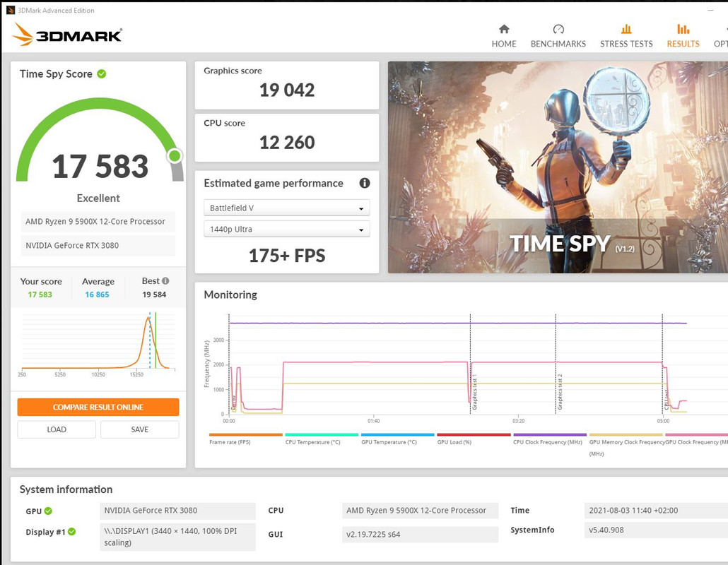728x565 pixels.
Task: Click the 3DMark app icon in title bar
Action: [10, 10]
